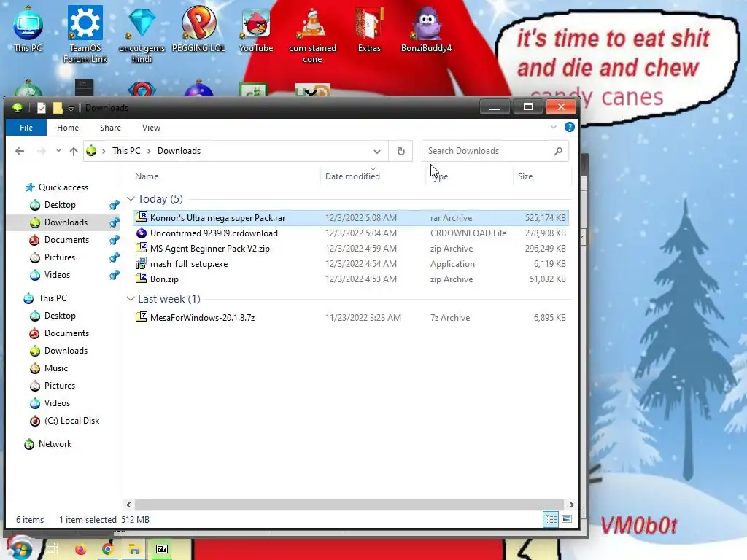Click the New Folder icon in title bar
The height and width of the screenshot is (560, 747).
click(58, 108)
